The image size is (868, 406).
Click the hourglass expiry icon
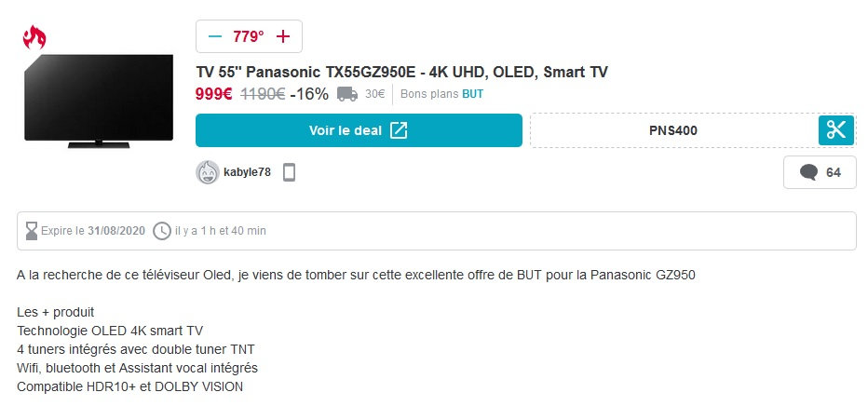32,231
